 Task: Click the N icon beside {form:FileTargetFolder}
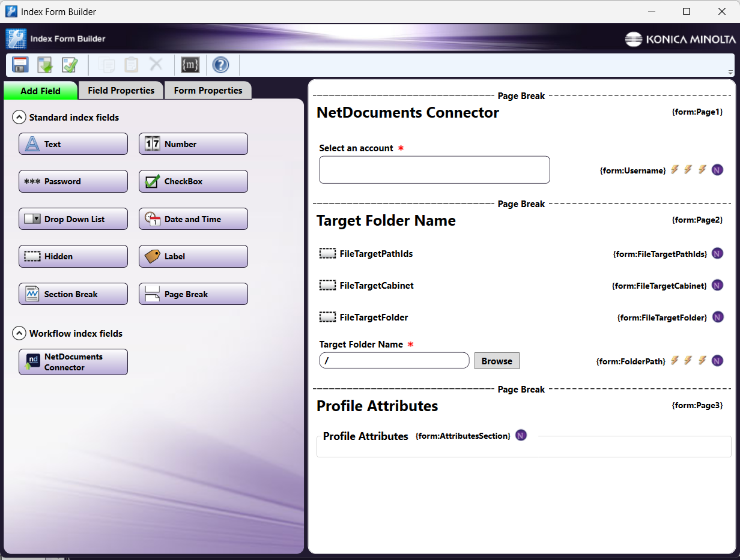(x=717, y=317)
